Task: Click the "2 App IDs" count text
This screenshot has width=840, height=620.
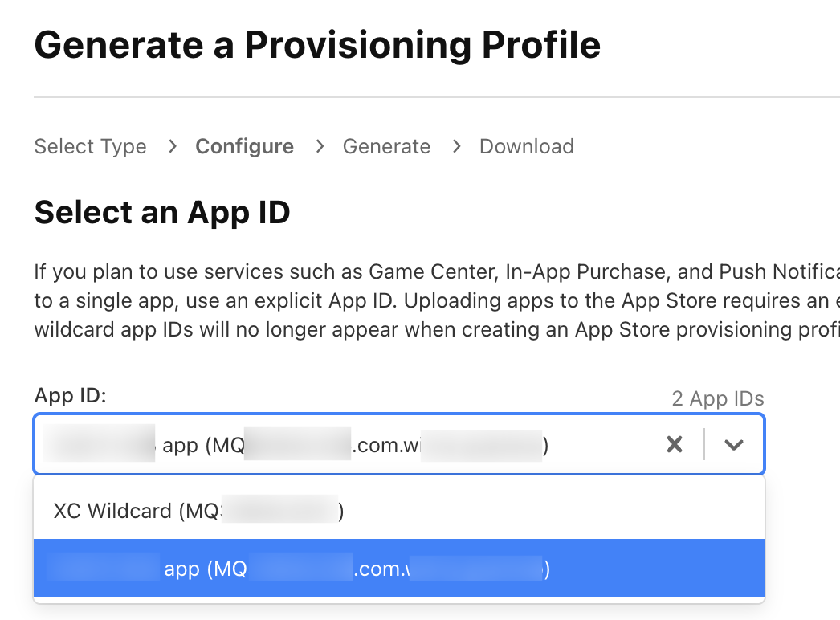Action: 717,398
